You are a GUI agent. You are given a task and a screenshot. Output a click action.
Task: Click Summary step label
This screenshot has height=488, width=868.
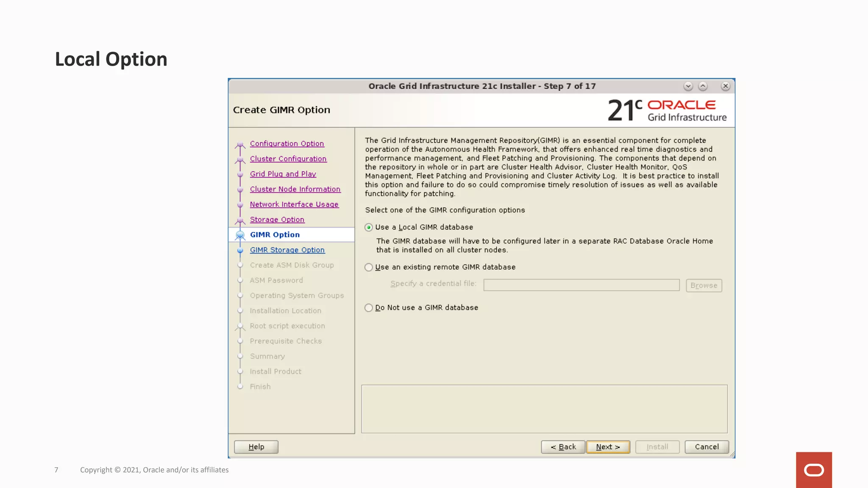tap(267, 357)
